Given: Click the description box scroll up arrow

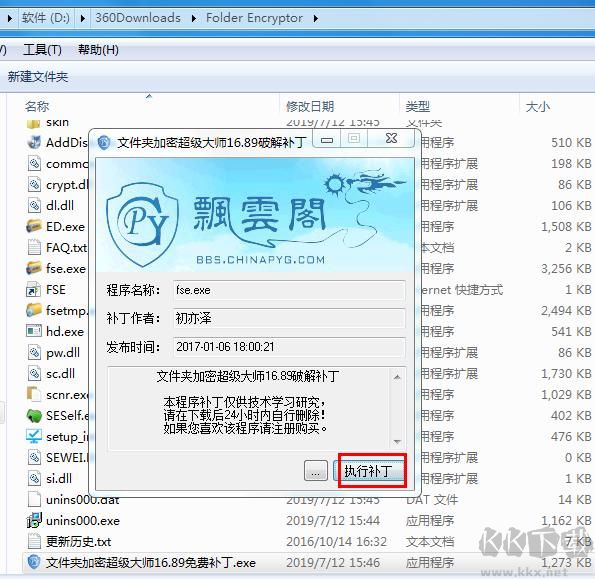Looking at the screenshot, I should [397, 377].
